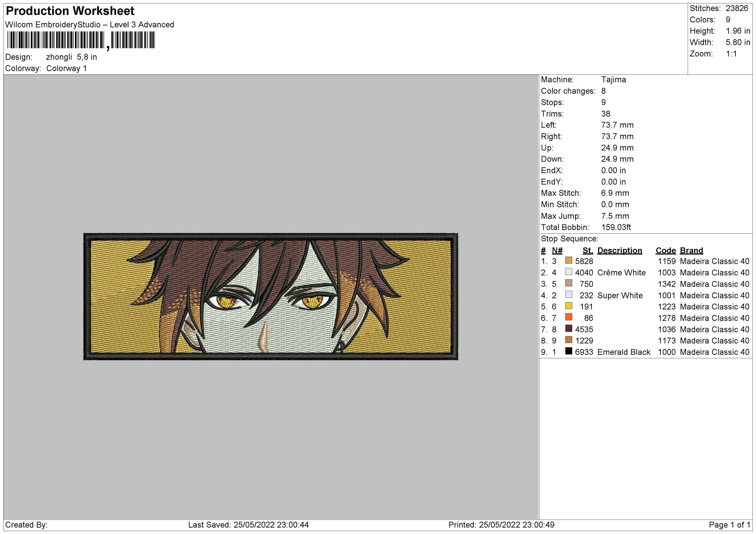Click the gold 1159 thread color swatch
756x534 pixels.
569,260
